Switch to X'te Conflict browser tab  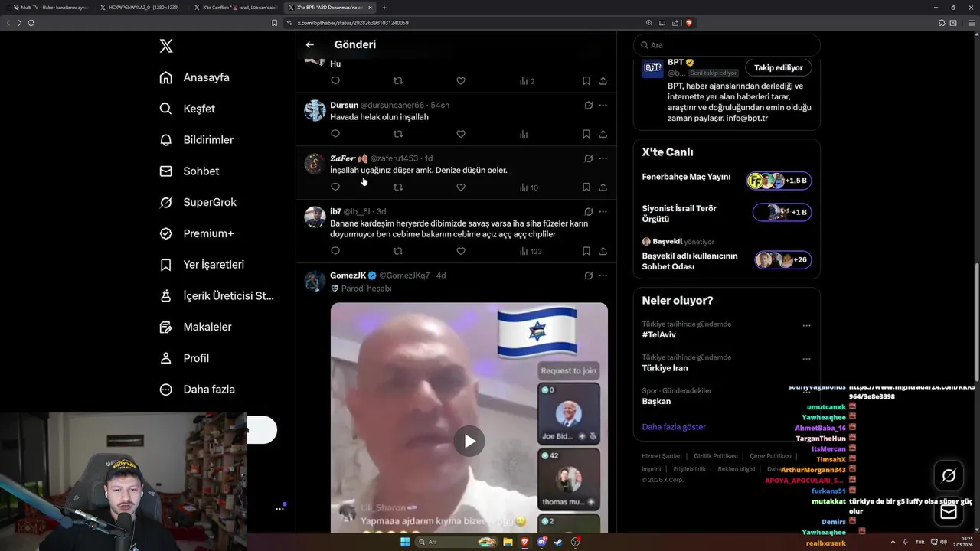click(237, 8)
